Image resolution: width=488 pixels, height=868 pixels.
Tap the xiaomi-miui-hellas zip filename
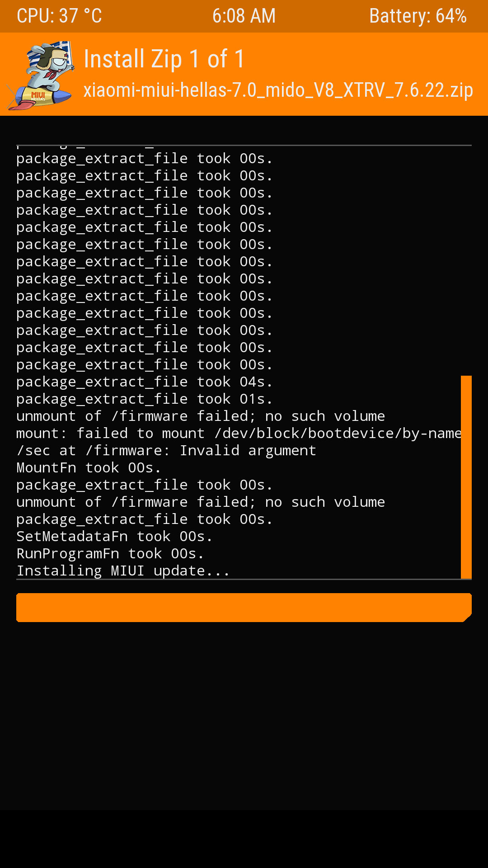[278, 90]
